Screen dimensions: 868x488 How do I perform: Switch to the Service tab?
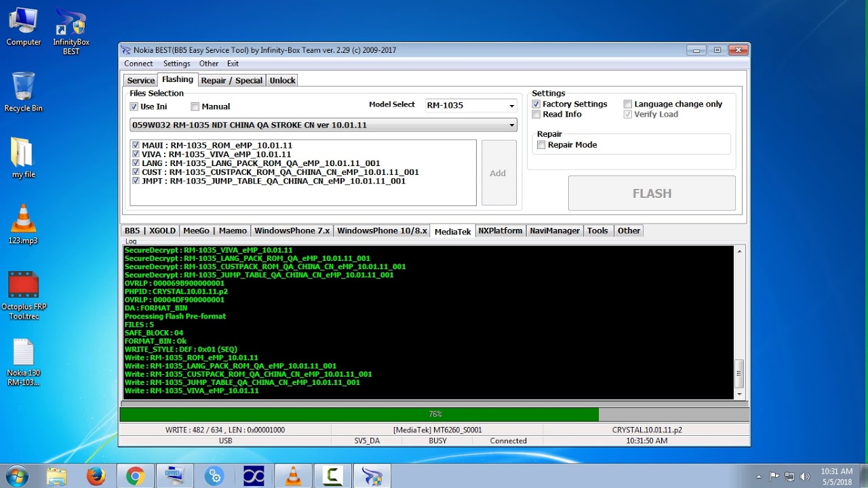(141, 80)
